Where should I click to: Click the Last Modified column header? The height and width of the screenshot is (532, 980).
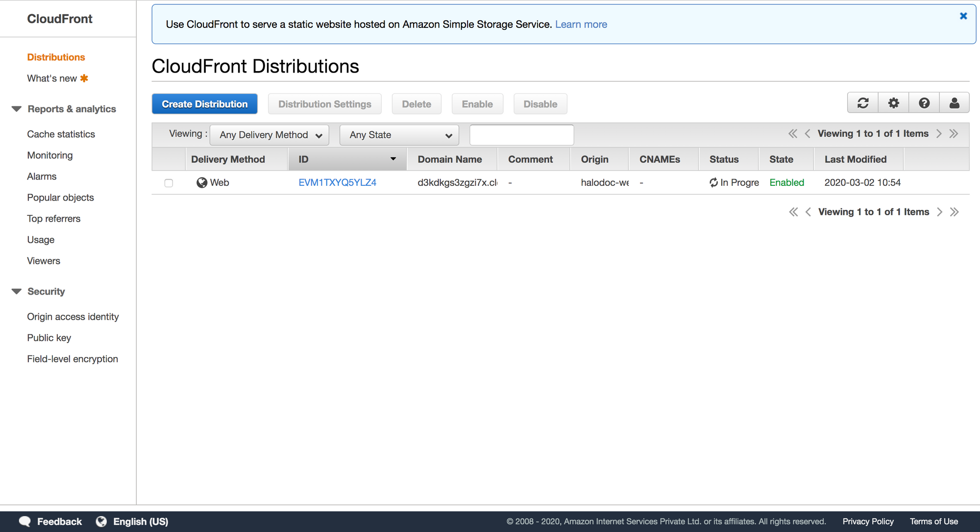click(858, 159)
